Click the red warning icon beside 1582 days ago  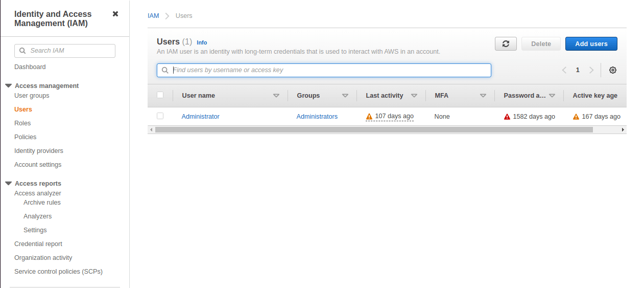[x=507, y=117]
